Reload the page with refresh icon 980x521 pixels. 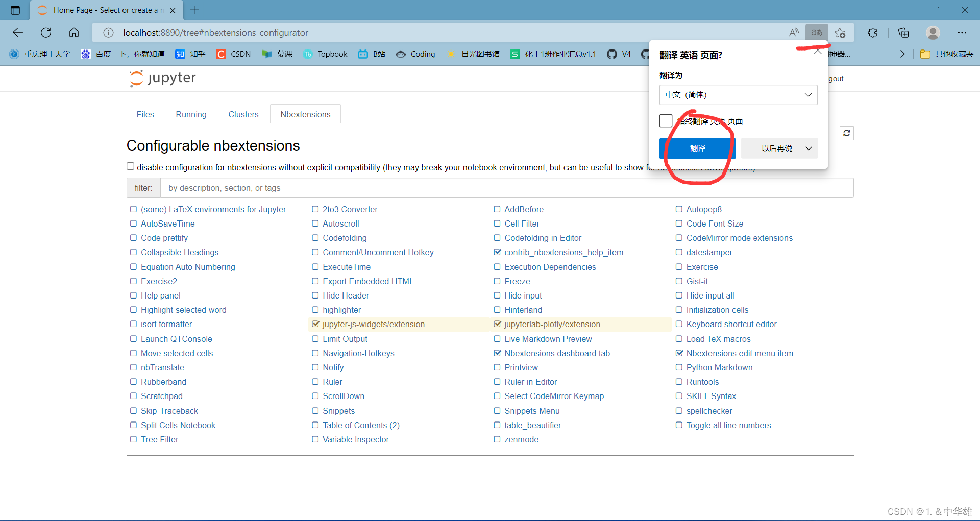click(x=46, y=33)
